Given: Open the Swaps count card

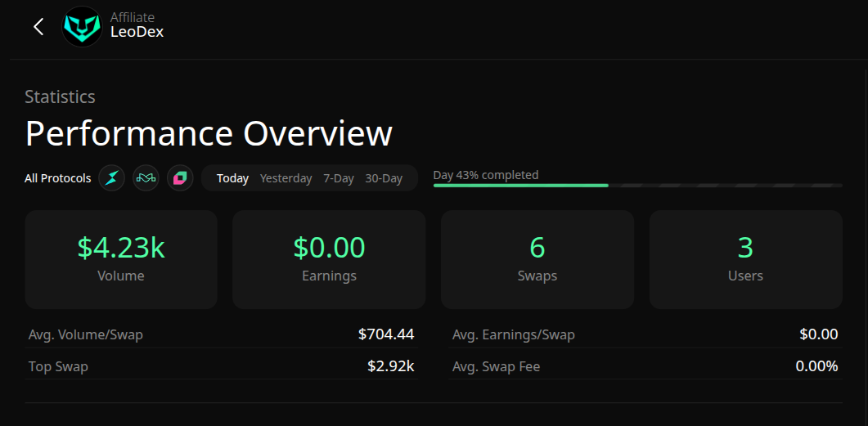Looking at the screenshot, I should 537,259.
